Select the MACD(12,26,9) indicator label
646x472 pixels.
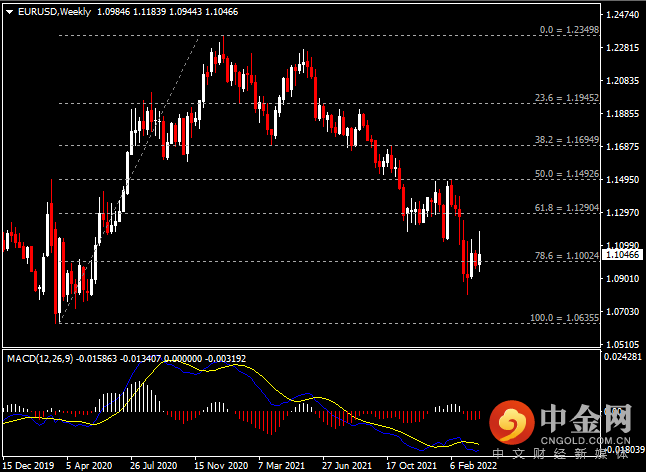coord(40,359)
